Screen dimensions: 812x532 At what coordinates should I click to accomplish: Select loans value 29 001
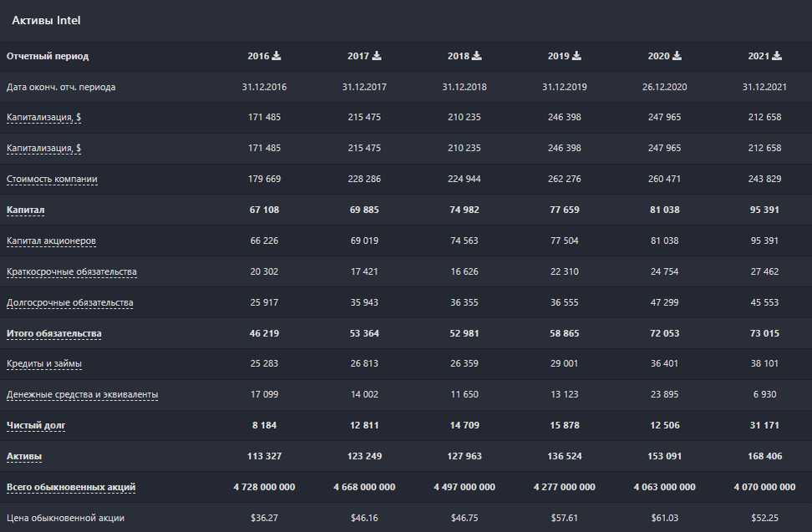[565, 364]
